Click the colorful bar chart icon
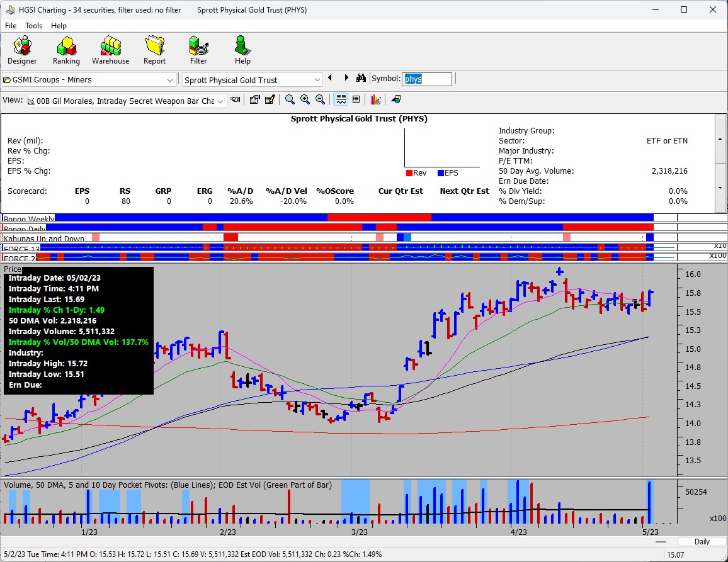Screen dimensions: 728x562 (x=375, y=99)
